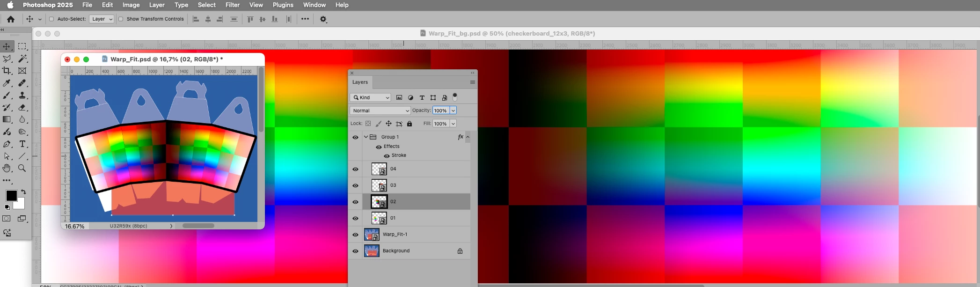Select the Path Selection arrow tool

coord(7,156)
